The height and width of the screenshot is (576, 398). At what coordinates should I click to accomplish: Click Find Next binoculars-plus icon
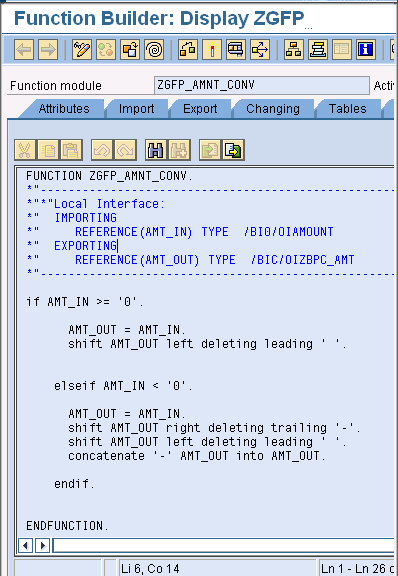(179, 150)
